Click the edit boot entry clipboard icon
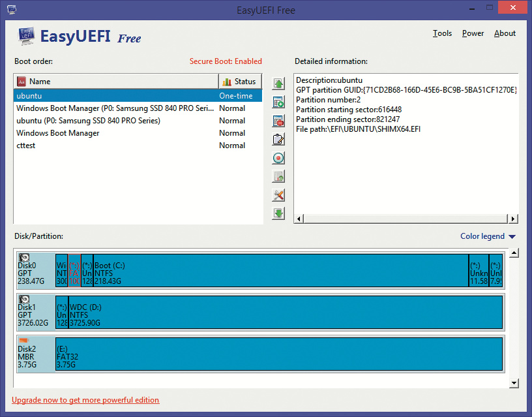The width and height of the screenshot is (532, 417). tap(278, 139)
